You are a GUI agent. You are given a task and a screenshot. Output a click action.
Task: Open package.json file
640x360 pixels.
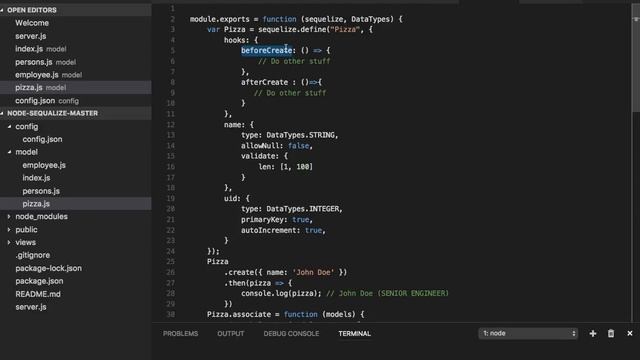(x=39, y=281)
